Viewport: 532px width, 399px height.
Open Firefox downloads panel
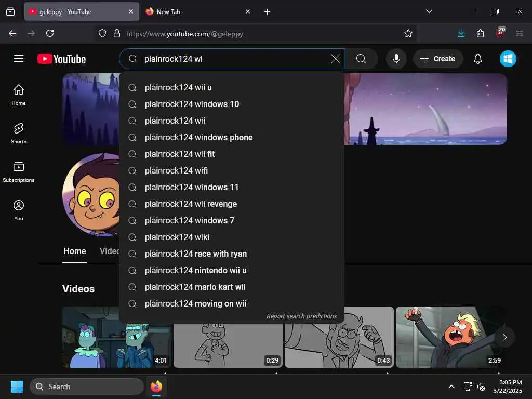[x=461, y=33]
